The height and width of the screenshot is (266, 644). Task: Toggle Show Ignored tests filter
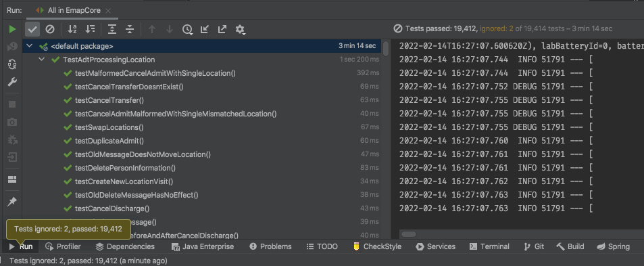point(50,29)
